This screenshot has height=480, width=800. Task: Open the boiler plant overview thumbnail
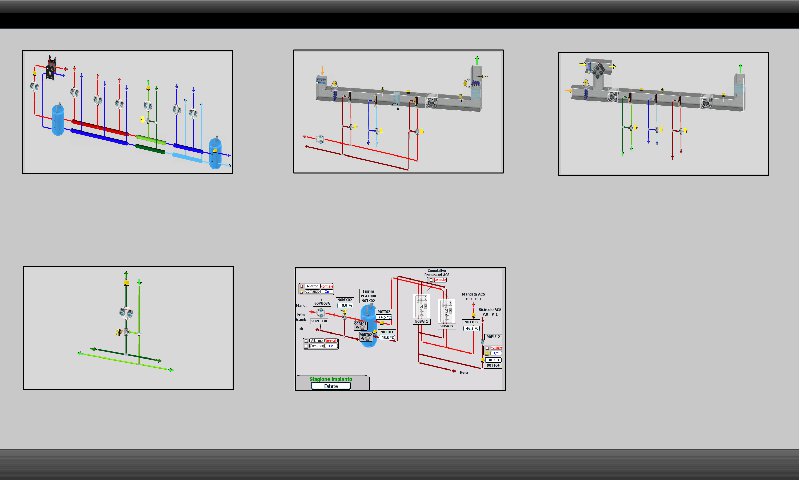[x=400, y=328]
